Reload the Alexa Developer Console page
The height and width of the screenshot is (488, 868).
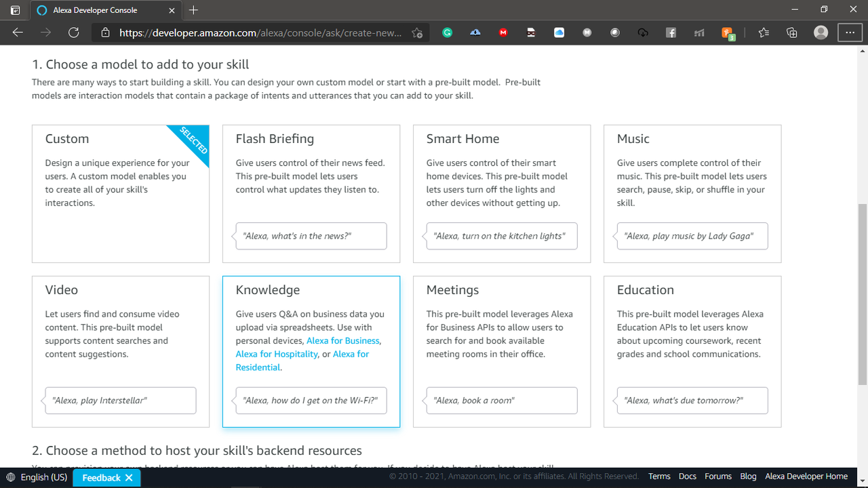point(74,33)
